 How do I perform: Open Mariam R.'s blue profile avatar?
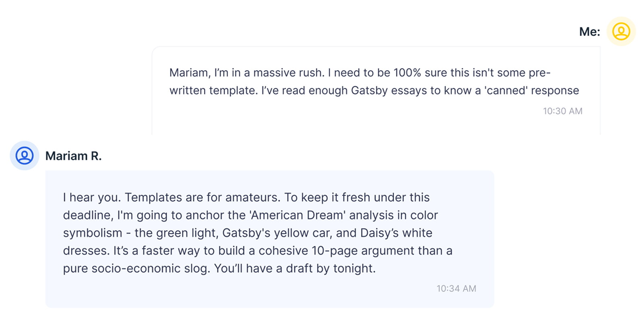click(25, 156)
